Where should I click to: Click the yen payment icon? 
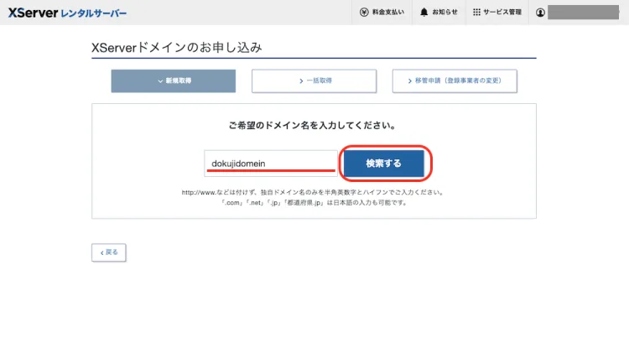364,13
